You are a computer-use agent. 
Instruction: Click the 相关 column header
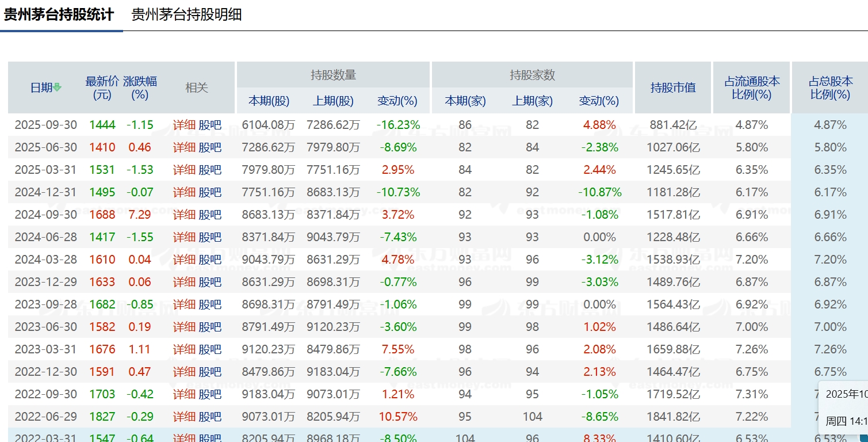196,87
